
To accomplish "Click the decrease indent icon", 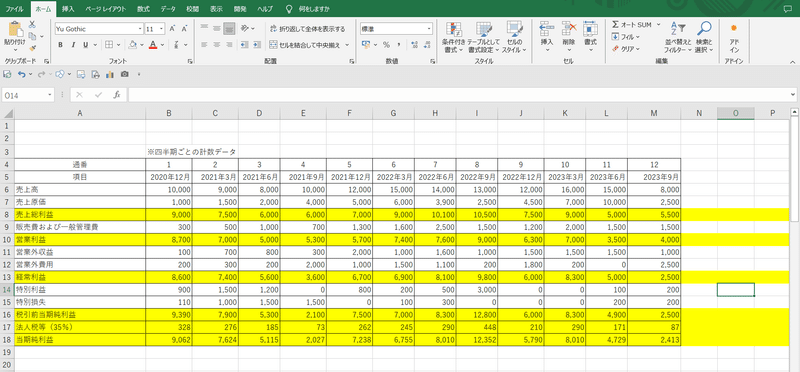I will click(244, 45).
